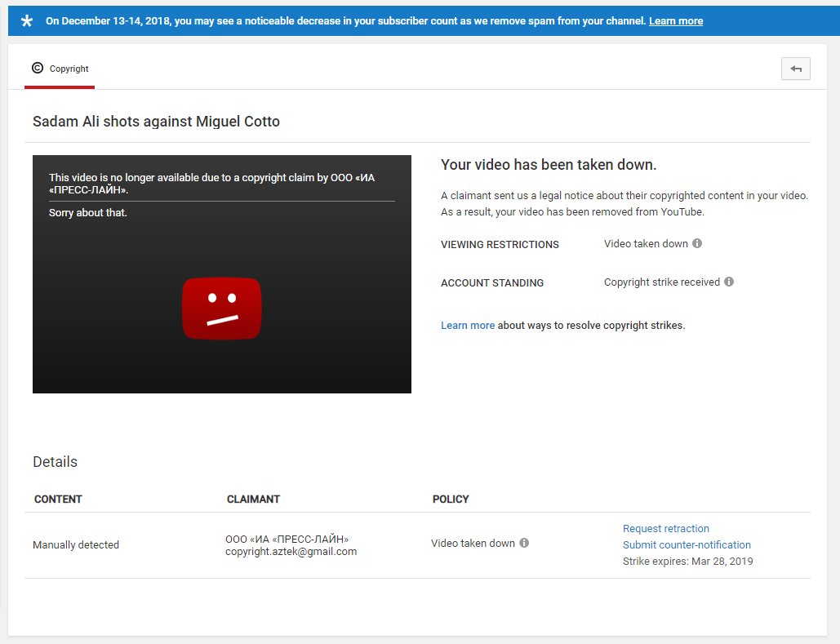Click the asterisk icon in blue banner
Screen dimensions: 840x644
tap(27, 21)
